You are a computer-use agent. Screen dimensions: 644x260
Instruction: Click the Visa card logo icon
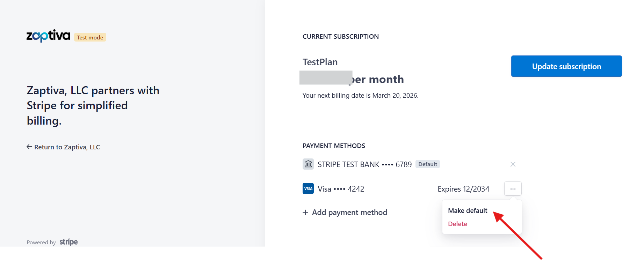coord(308,188)
